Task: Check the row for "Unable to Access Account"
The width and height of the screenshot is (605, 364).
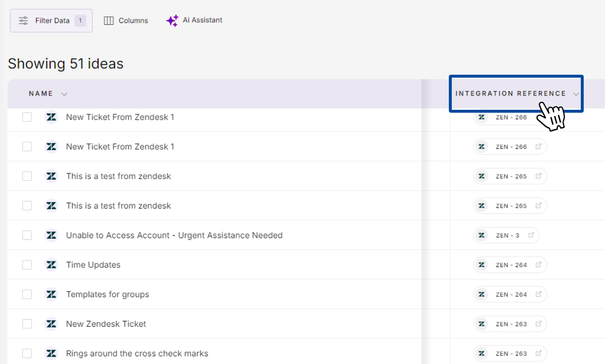Action: pos(27,235)
